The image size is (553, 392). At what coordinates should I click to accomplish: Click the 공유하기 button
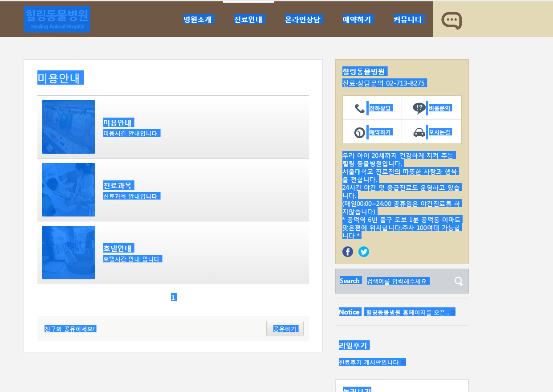click(285, 329)
